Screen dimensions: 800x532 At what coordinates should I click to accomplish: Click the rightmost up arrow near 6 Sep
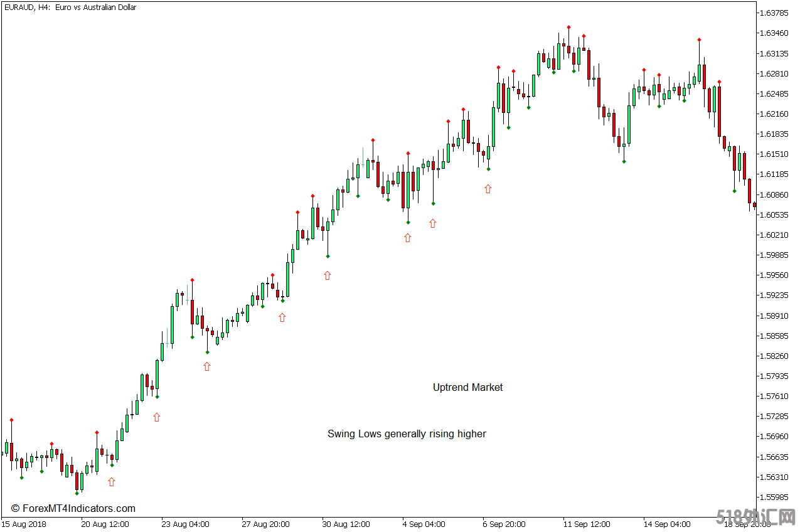pyautogui.click(x=488, y=188)
